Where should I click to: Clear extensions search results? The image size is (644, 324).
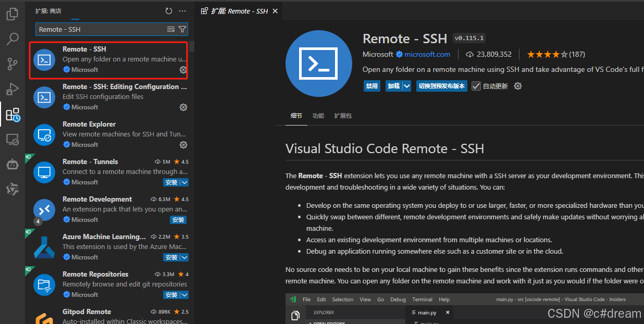pos(171,29)
